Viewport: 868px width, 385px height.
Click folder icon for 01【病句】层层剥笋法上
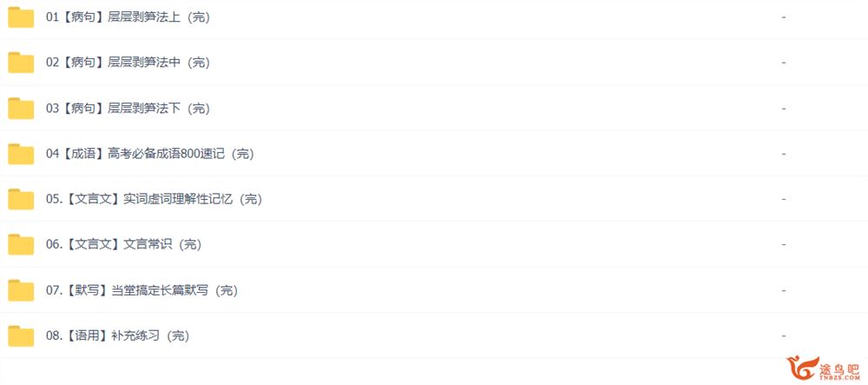[x=21, y=17]
